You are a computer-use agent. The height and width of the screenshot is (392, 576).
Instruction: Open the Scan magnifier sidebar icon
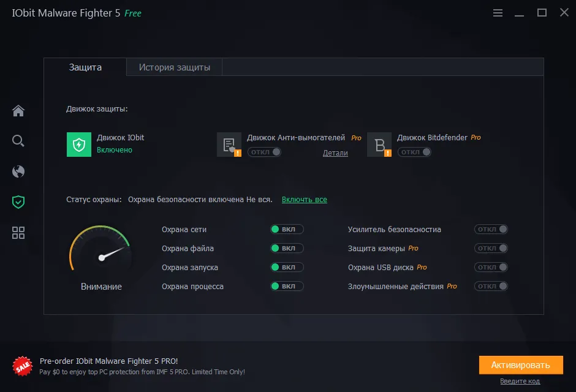pyautogui.click(x=18, y=141)
